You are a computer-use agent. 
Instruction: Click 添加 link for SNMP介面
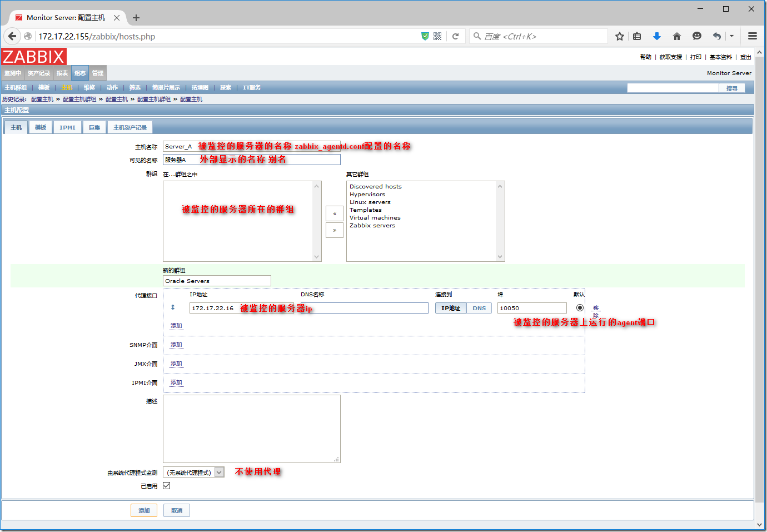click(176, 345)
